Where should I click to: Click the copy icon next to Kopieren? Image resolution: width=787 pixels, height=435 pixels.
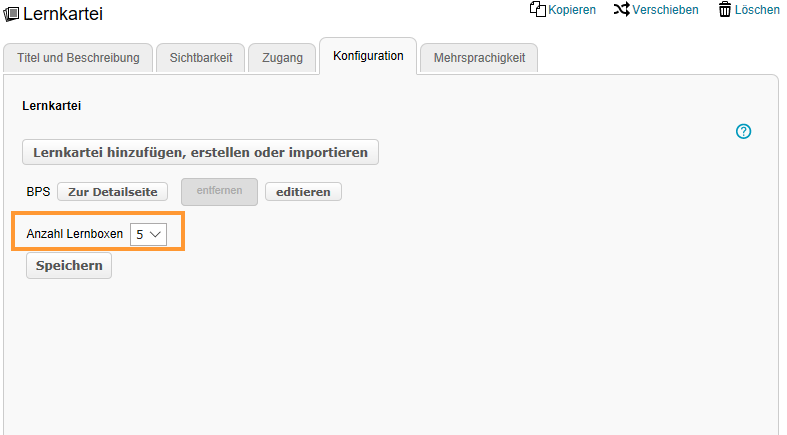pyautogui.click(x=537, y=9)
